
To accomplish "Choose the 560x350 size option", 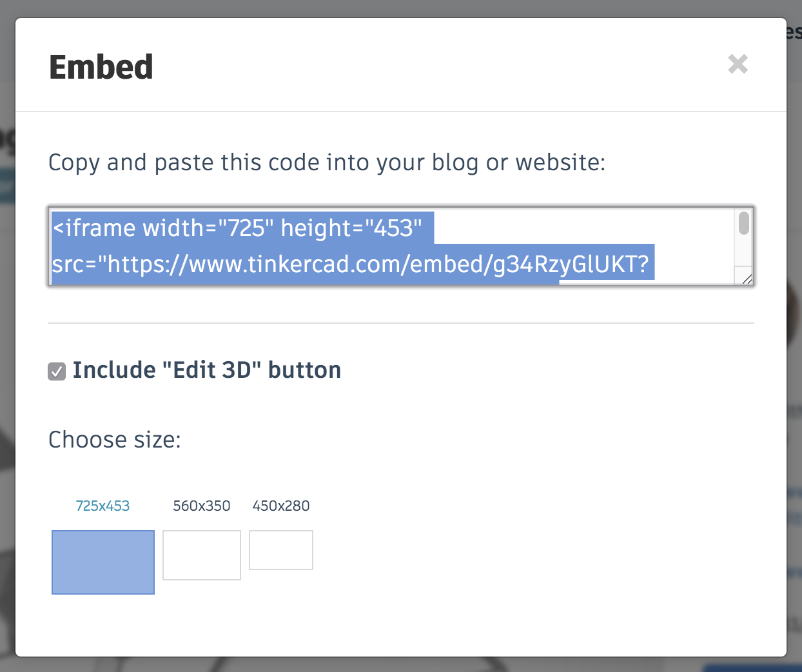I will [x=201, y=506].
